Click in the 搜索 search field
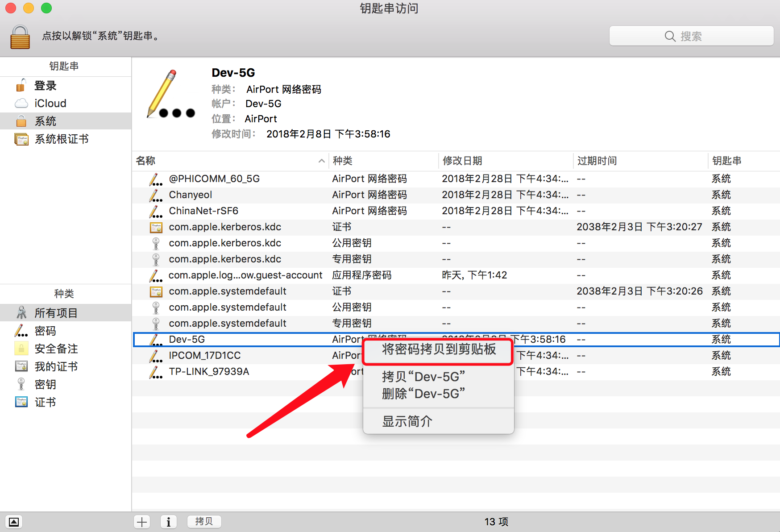780x532 pixels. (691, 36)
